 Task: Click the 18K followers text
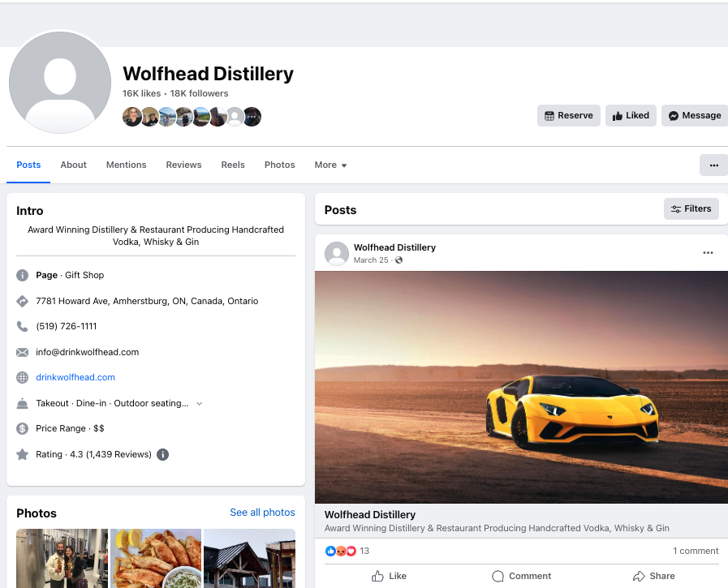coord(199,93)
